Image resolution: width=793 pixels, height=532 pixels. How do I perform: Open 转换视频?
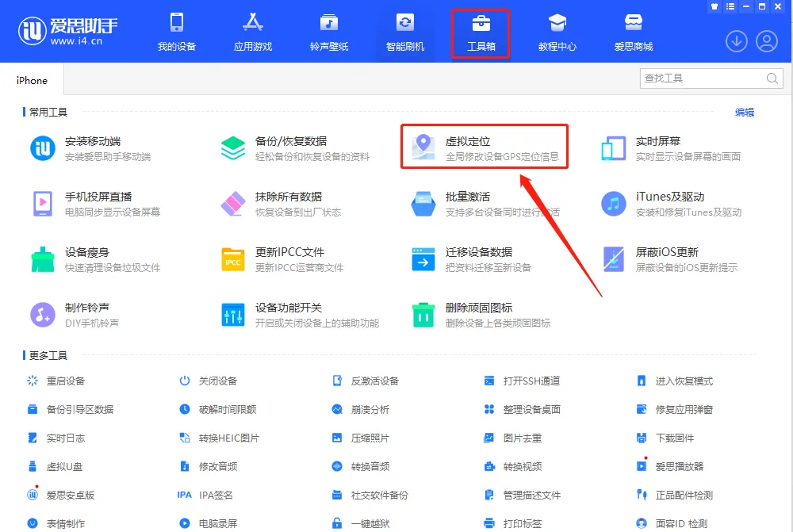(512, 466)
